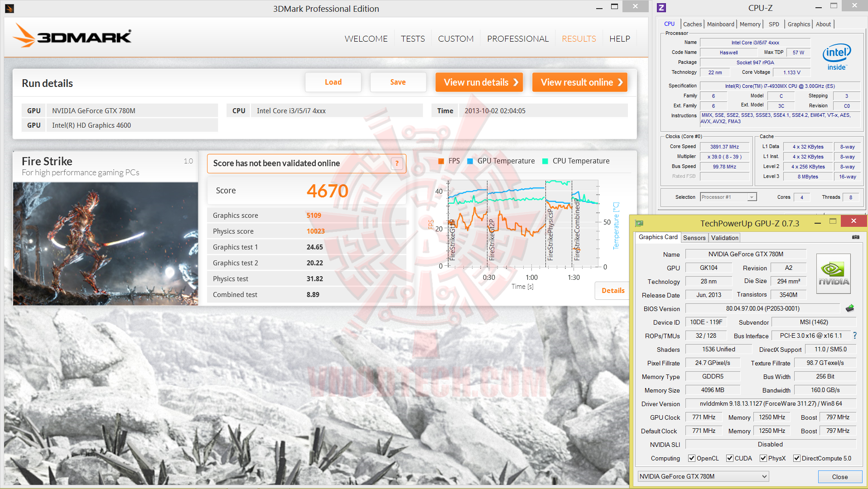Open the CUSTOM tab in 3DMark

coord(456,39)
